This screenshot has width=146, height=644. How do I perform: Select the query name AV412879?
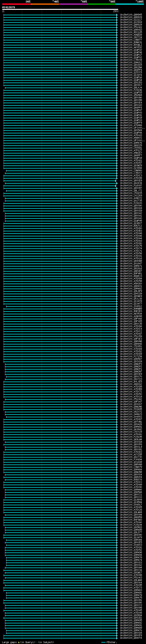coord(8,8)
